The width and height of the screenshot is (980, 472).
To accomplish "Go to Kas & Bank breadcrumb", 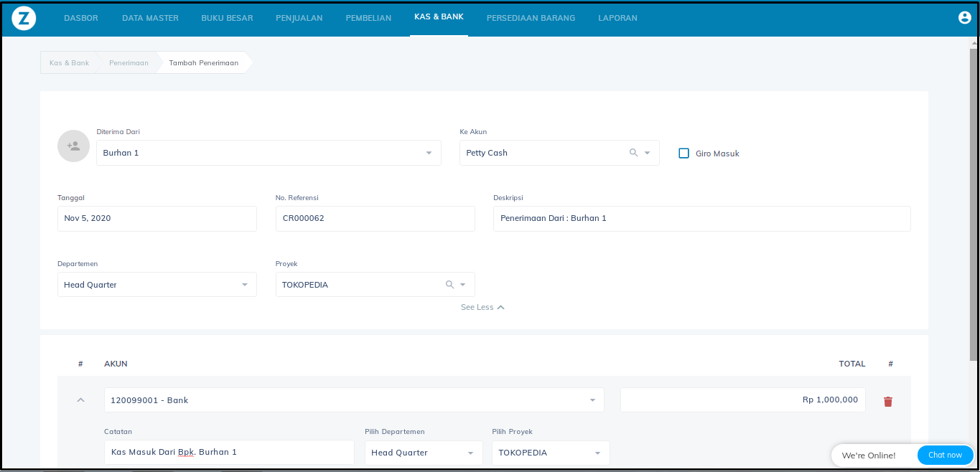I will (69, 62).
